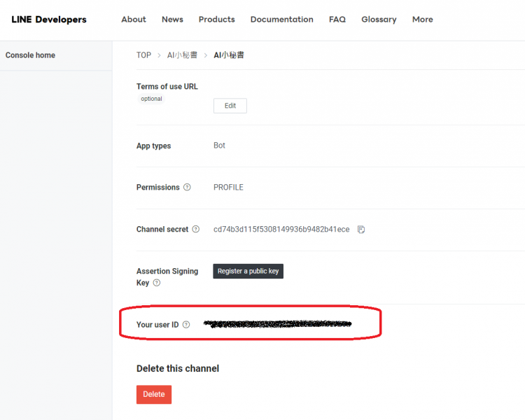
Task: Click help icon next to Permissions
Action: 187,188
